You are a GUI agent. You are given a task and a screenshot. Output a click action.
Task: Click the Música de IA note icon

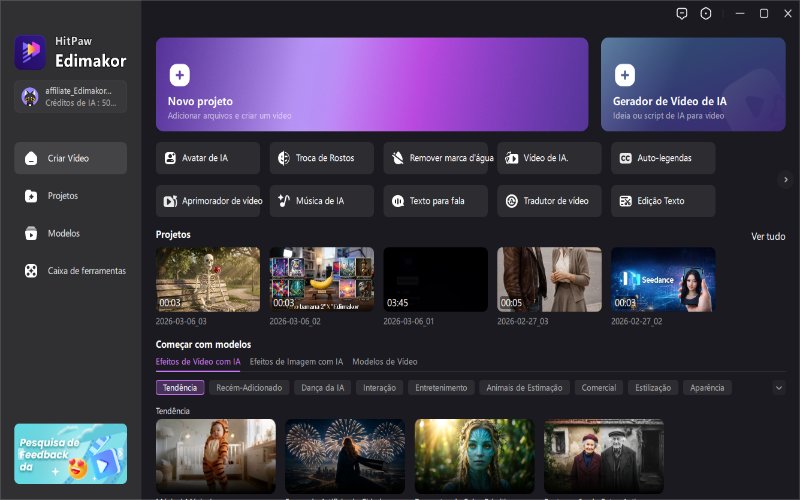[284, 201]
